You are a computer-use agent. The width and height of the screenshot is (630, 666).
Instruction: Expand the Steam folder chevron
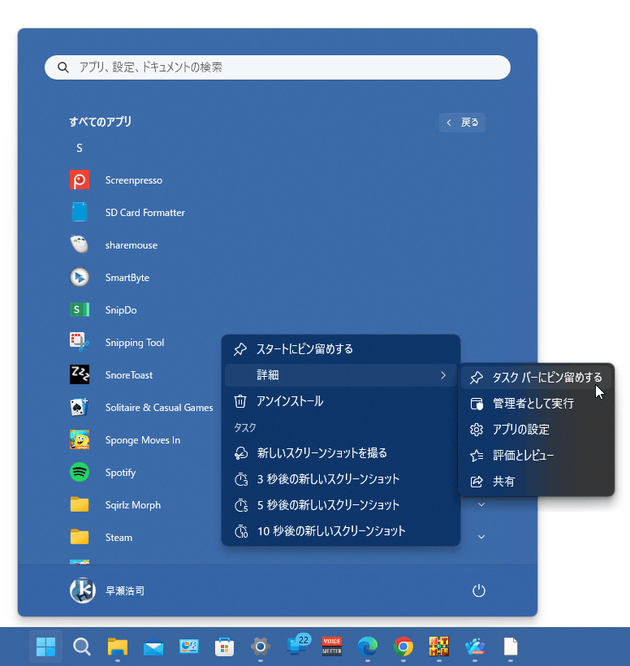click(x=481, y=537)
